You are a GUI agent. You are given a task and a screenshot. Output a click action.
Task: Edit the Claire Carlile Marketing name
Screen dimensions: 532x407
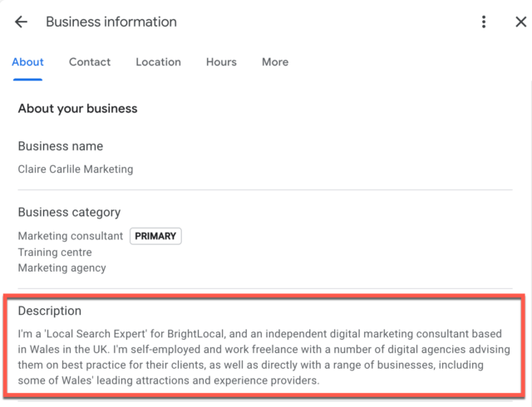[x=76, y=169]
